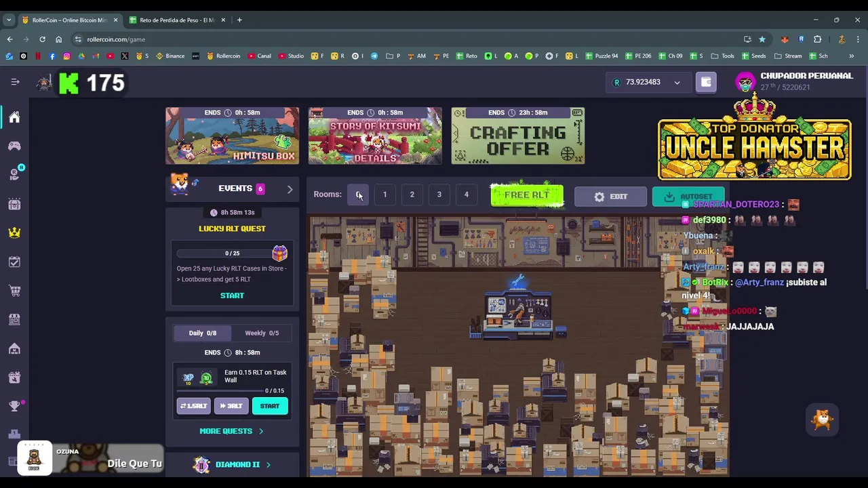Open the storage warehouse icon in sidebar
Image resolution: width=868 pixels, height=488 pixels.
coord(14,348)
